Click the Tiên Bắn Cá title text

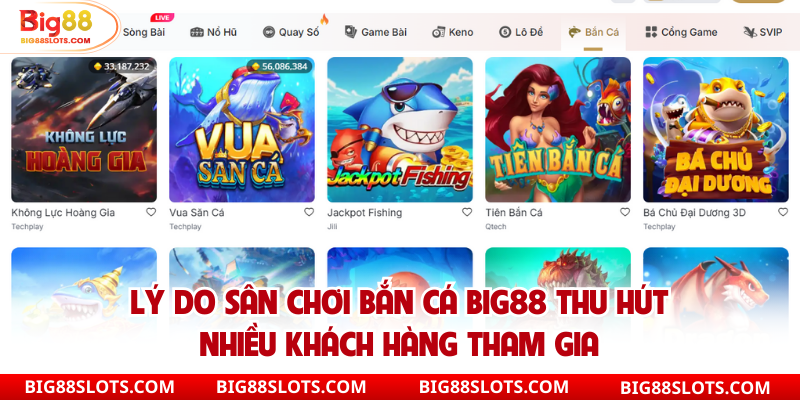pos(514,213)
